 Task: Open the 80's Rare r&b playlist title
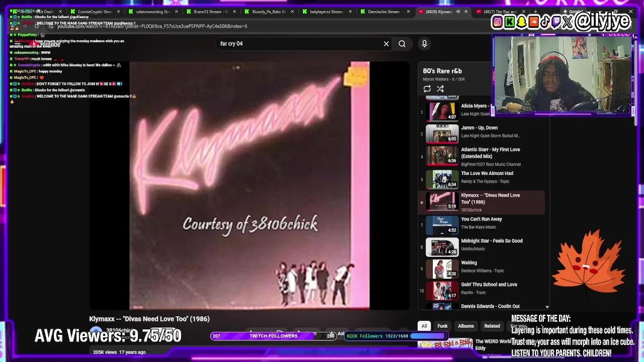coord(442,71)
